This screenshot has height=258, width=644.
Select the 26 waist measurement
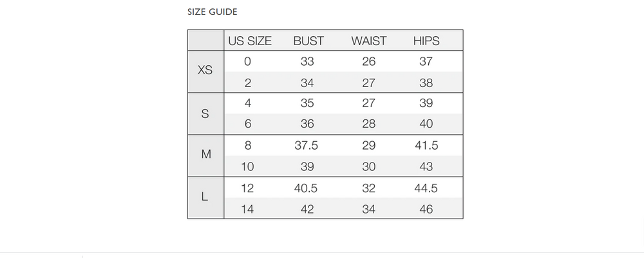pyautogui.click(x=369, y=62)
